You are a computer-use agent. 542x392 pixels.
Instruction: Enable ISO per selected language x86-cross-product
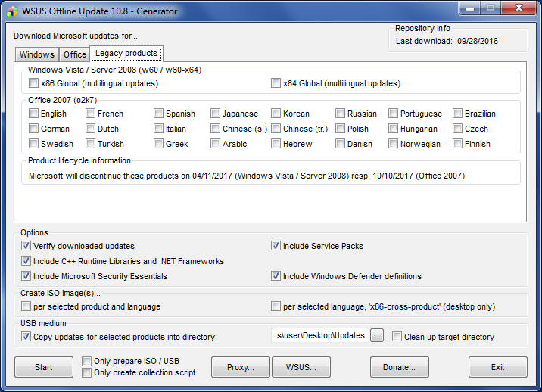pos(276,306)
